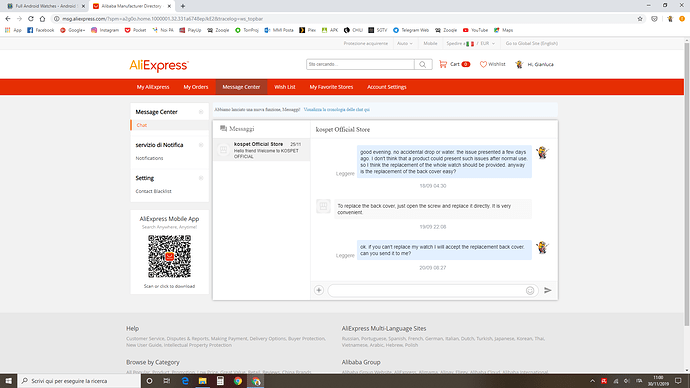The width and height of the screenshot is (690, 388).
Task: Click the AliExpress logo
Action: click(159, 66)
